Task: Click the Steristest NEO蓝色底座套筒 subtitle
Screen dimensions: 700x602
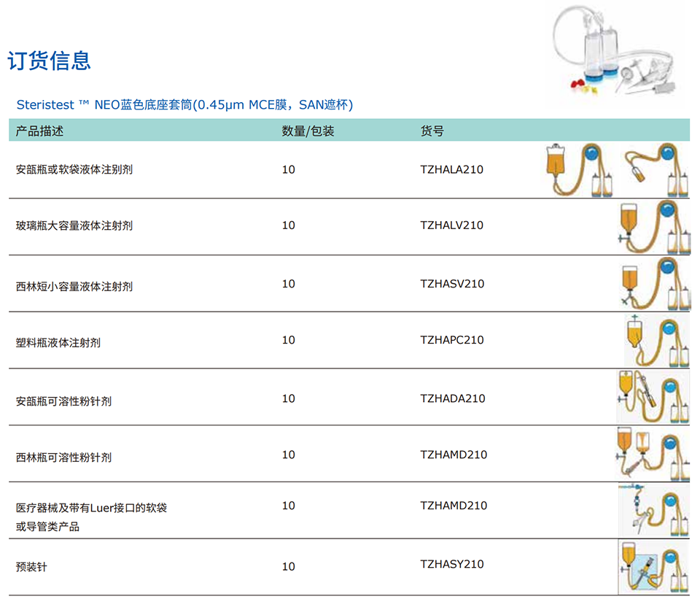Action: click(184, 105)
